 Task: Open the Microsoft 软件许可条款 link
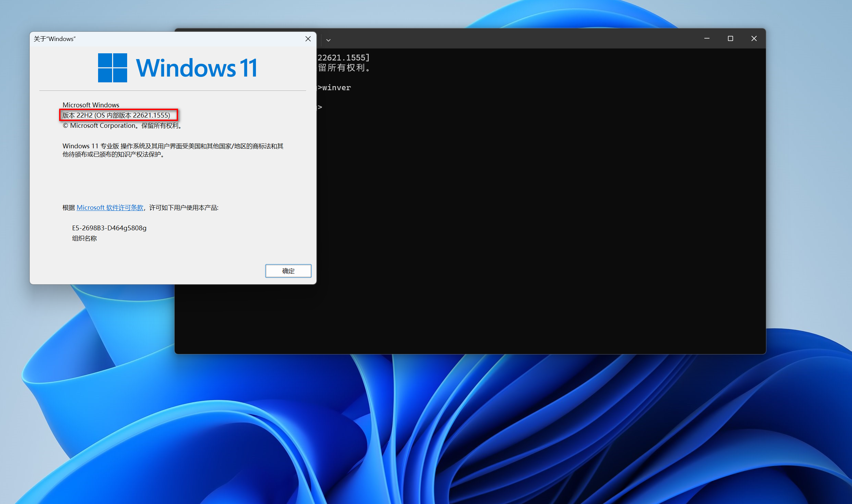110,208
